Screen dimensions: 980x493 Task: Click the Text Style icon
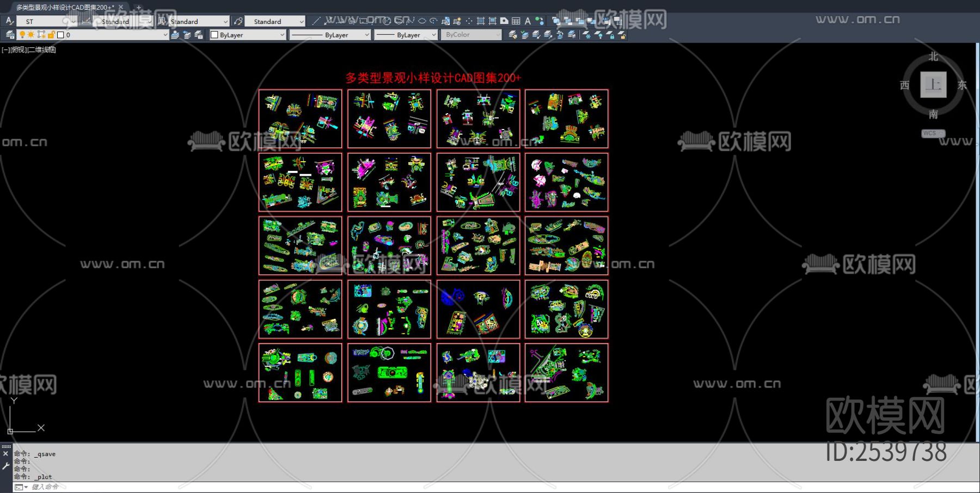[x=9, y=21]
